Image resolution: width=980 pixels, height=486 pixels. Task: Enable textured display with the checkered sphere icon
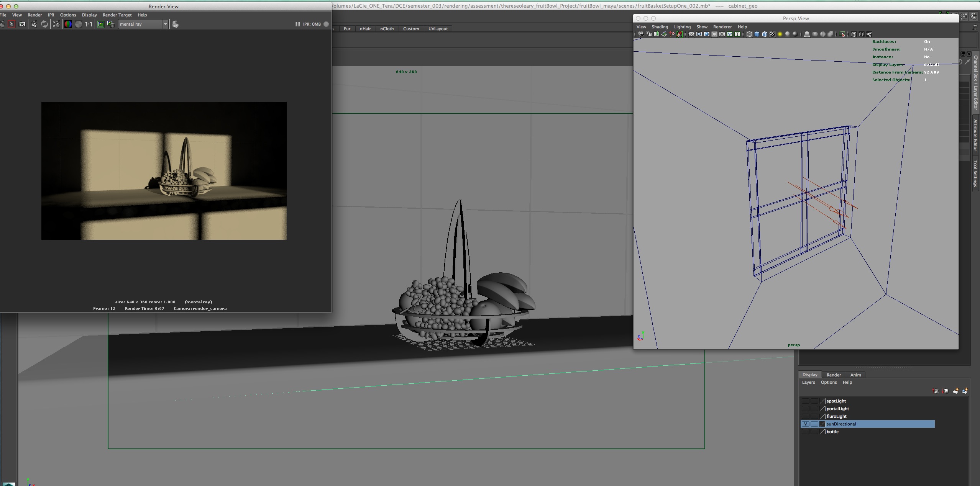coord(772,34)
